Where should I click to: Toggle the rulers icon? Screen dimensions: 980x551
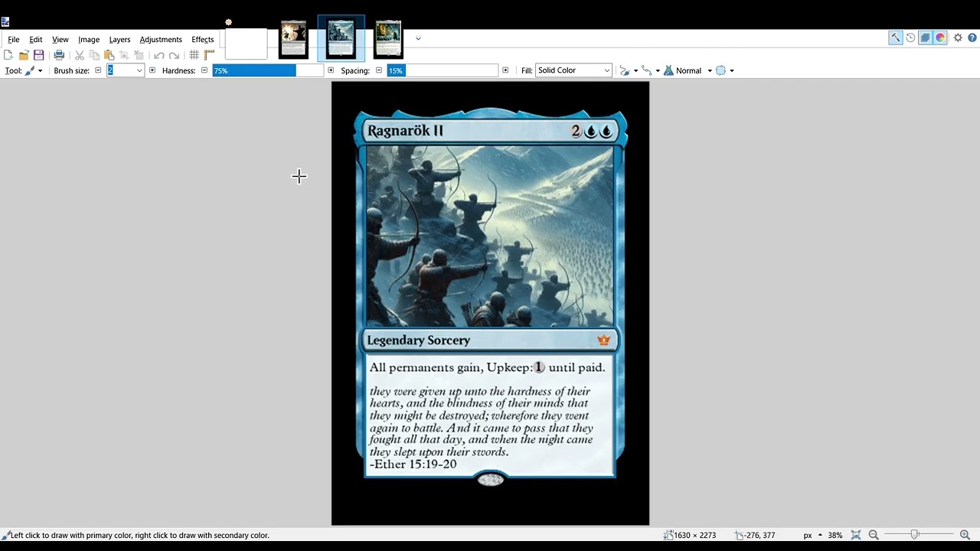coord(209,55)
